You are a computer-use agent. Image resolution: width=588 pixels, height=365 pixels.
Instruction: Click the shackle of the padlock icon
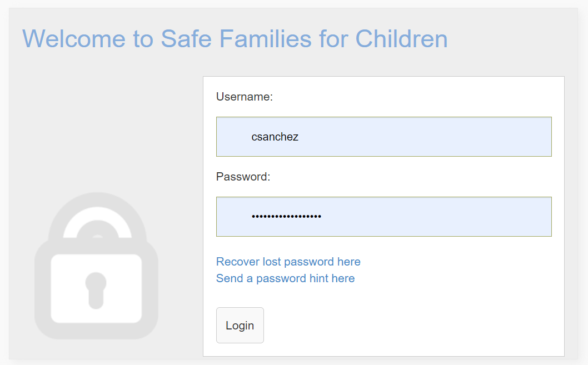(97, 216)
